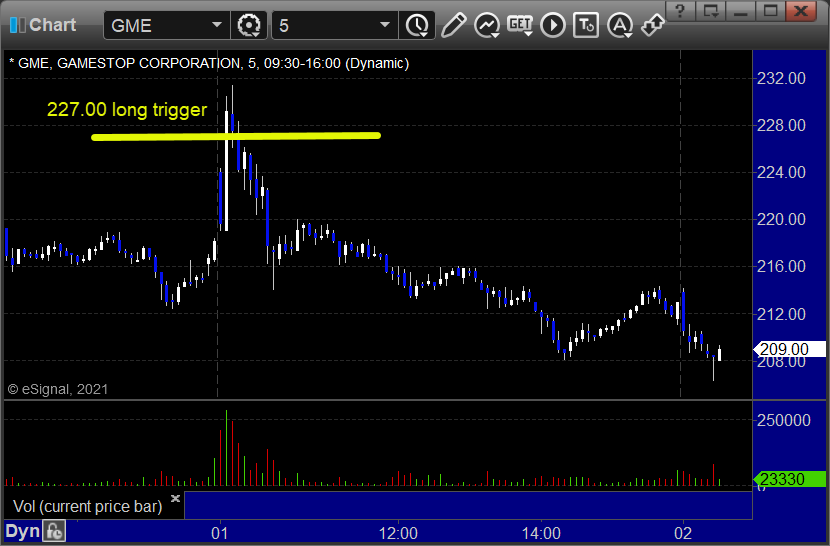The height and width of the screenshot is (546, 830).
Task: Click the window linking arrow icon
Action: pyautogui.click(x=653, y=25)
